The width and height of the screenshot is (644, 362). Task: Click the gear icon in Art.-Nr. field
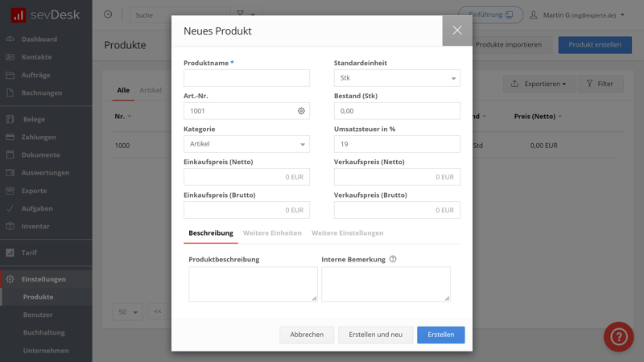(301, 111)
